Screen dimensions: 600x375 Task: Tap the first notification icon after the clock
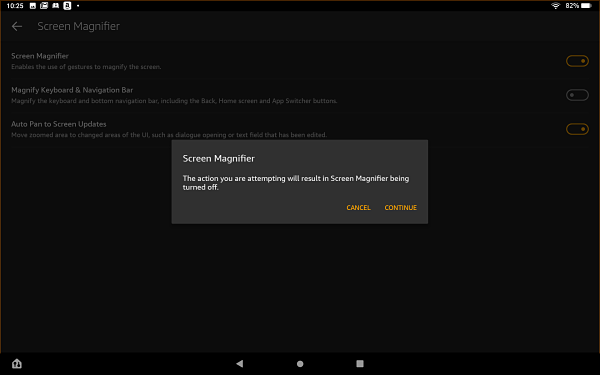click(x=33, y=6)
